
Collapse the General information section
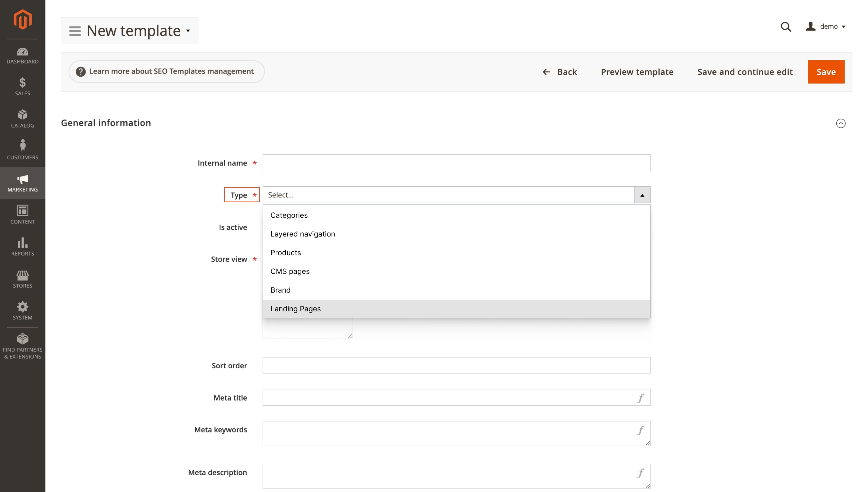[841, 123]
